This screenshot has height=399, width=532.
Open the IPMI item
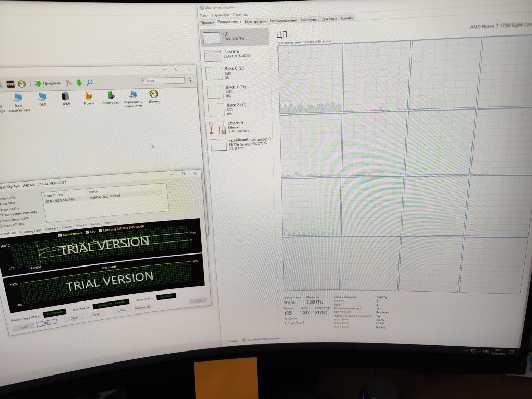point(66,99)
